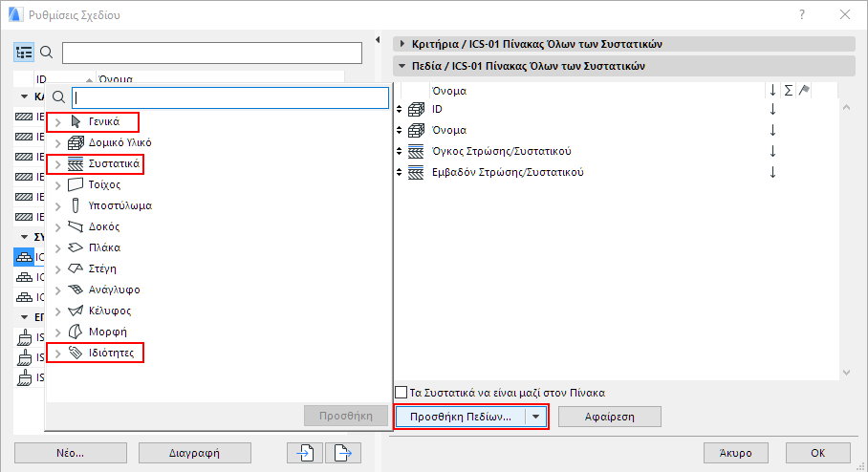Collapse Πεδία / ICS-01 panel
This screenshot has width=868, height=472.
point(402,66)
